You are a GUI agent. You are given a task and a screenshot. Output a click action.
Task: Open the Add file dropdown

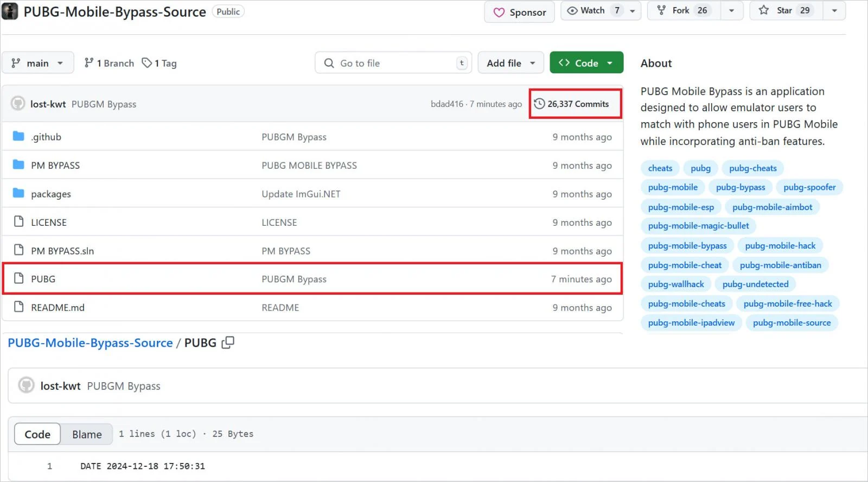click(x=511, y=63)
